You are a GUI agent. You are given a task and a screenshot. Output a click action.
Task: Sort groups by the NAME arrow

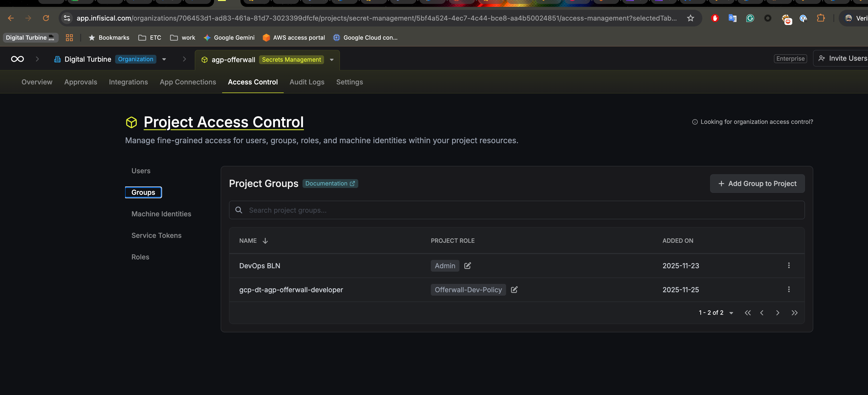point(265,241)
